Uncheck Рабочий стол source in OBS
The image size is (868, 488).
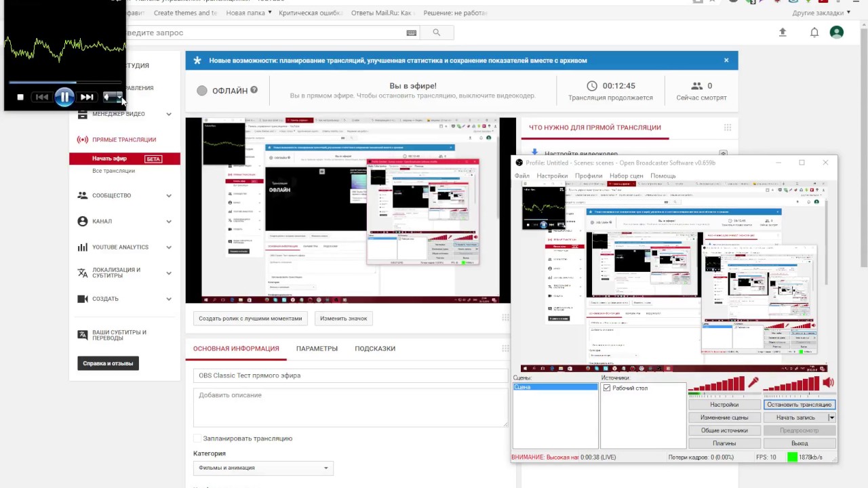click(607, 388)
